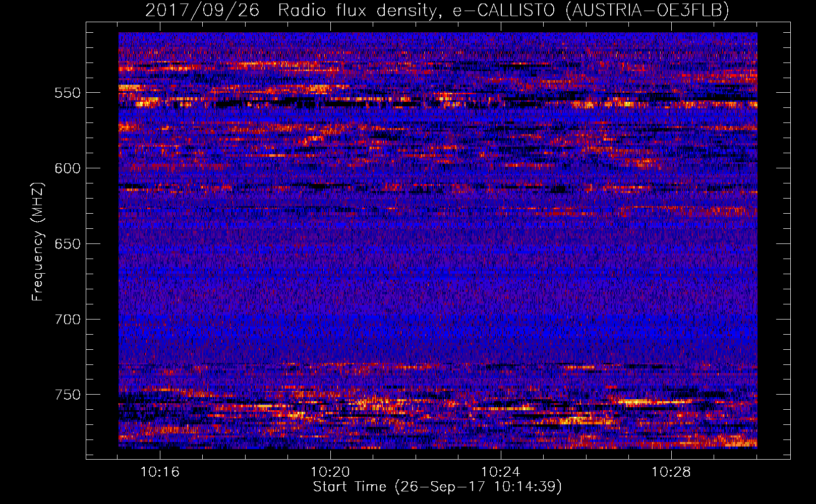Viewport: 816px width, 504px height.
Task: Select the date '2017/09/26' in the title
Action: (203, 10)
